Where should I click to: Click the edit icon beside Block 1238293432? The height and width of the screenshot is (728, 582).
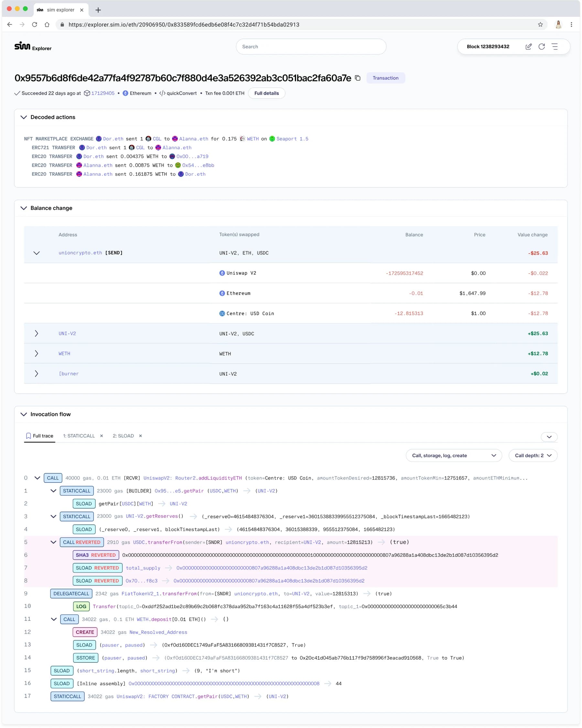529,47
